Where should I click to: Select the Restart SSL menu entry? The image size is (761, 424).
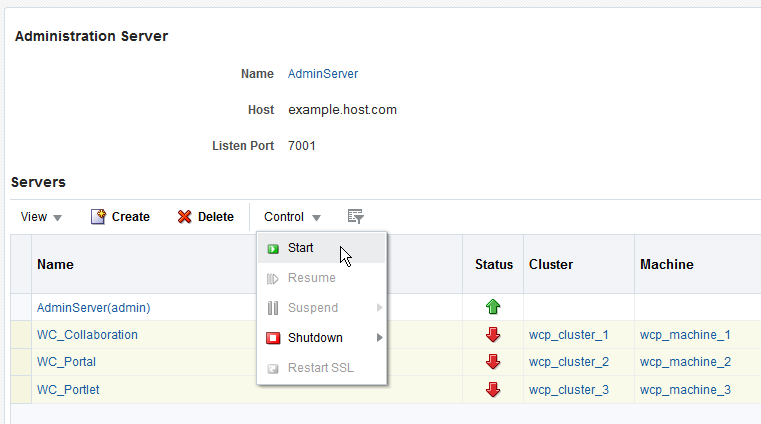pyautogui.click(x=322, y=368)
